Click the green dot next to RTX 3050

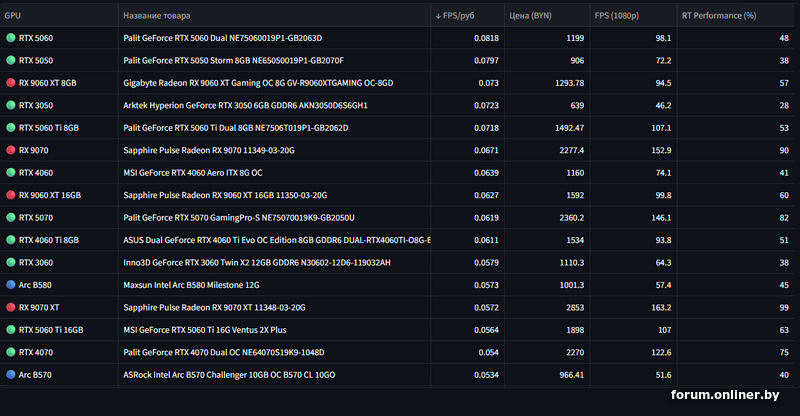[x=11, y=105]
